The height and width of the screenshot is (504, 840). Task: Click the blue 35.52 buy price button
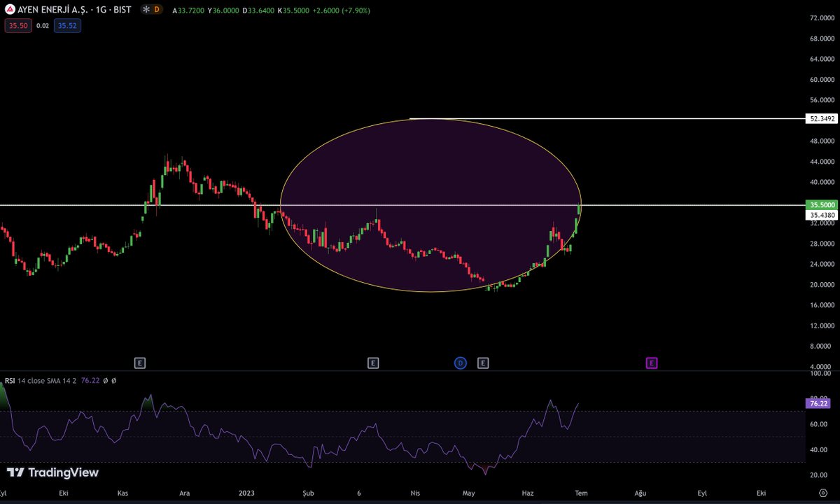tap(67, 25)
